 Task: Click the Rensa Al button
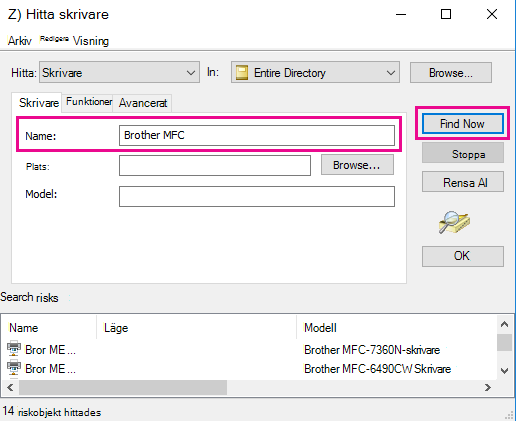(463, 182)
